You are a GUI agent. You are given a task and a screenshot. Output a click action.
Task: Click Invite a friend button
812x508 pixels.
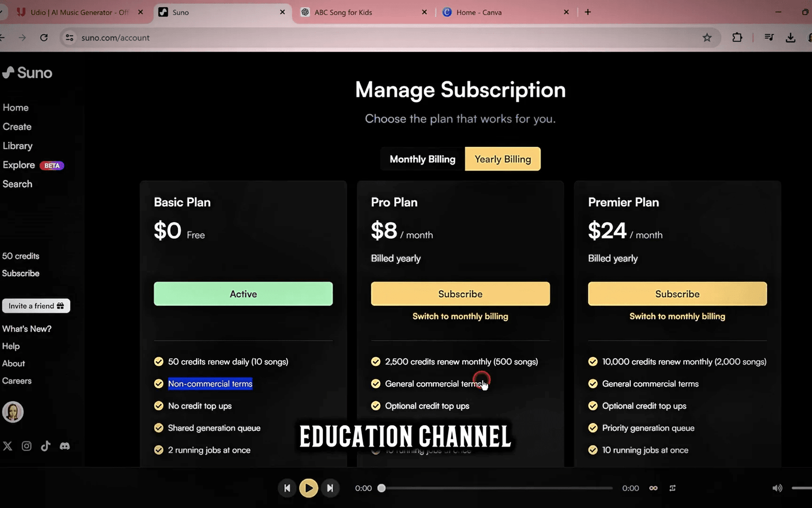pyautogui.click(x=36, y=306)
